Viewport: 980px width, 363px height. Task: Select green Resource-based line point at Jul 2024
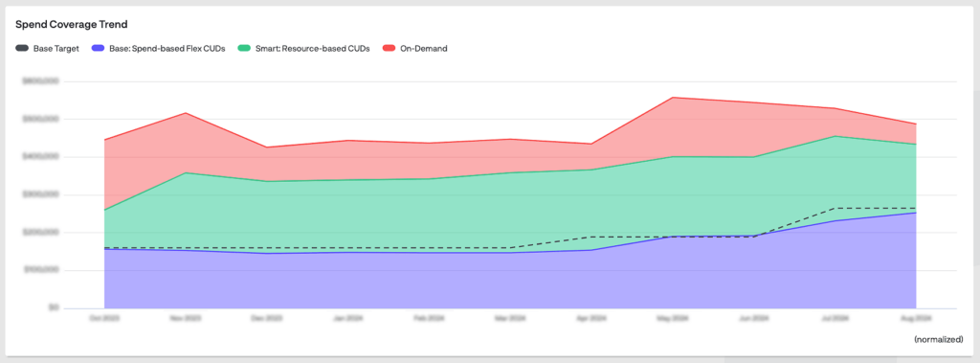835,136
